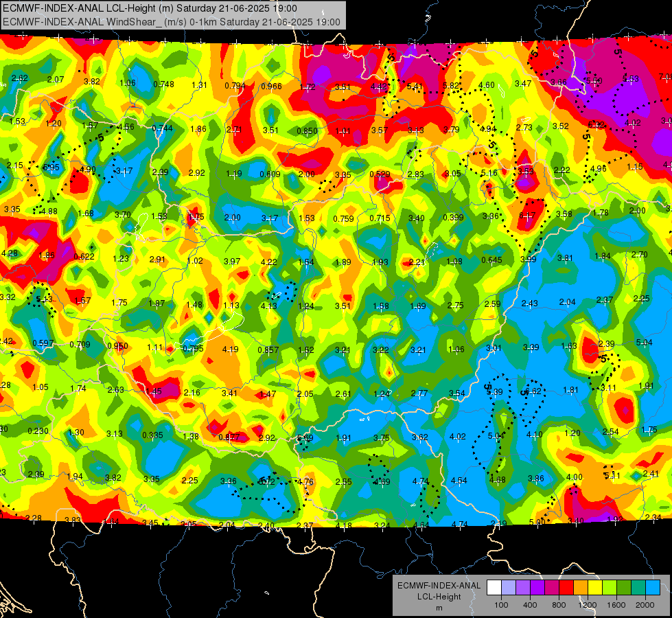Viewport: 672px width, 618px height.
Task: Click the wind shear value 3.47
Action: 523,84
